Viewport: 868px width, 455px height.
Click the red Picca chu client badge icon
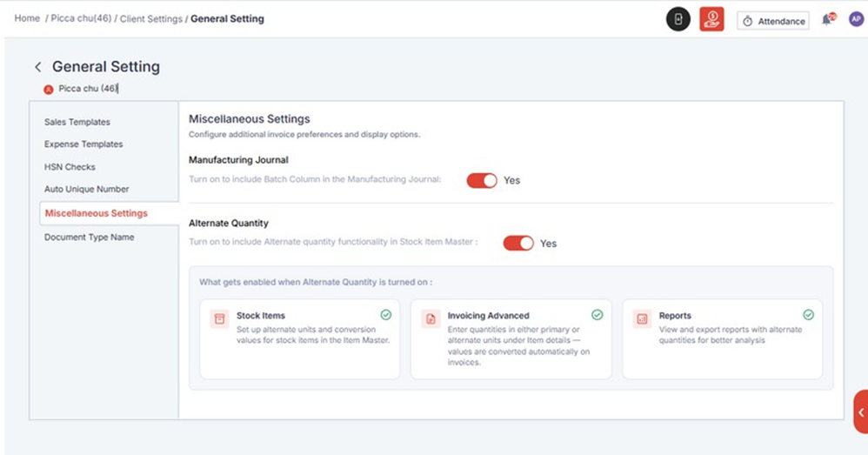(x=49, y=89)
